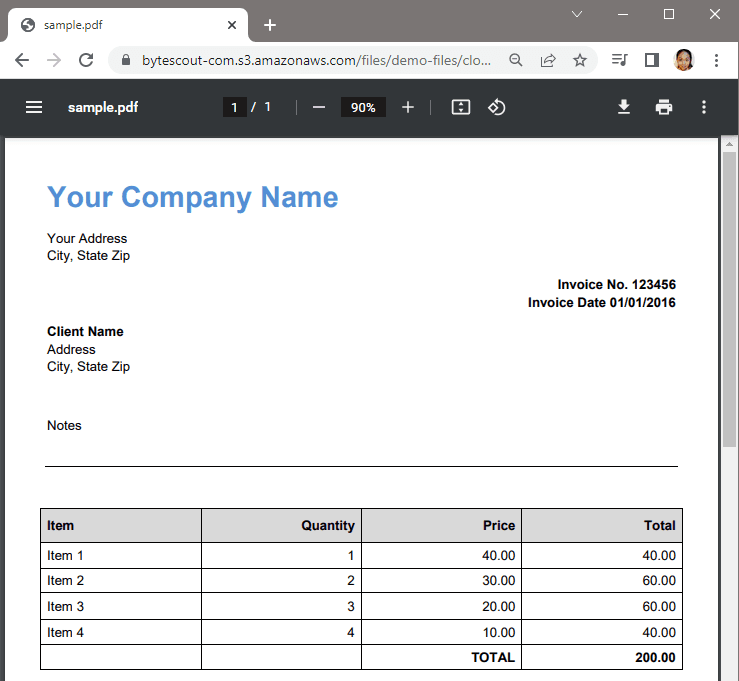Click the vertical scrollbar thumb
Image resolution: width=739 pixels, height=681 pixels.
[x=729, y=300]
